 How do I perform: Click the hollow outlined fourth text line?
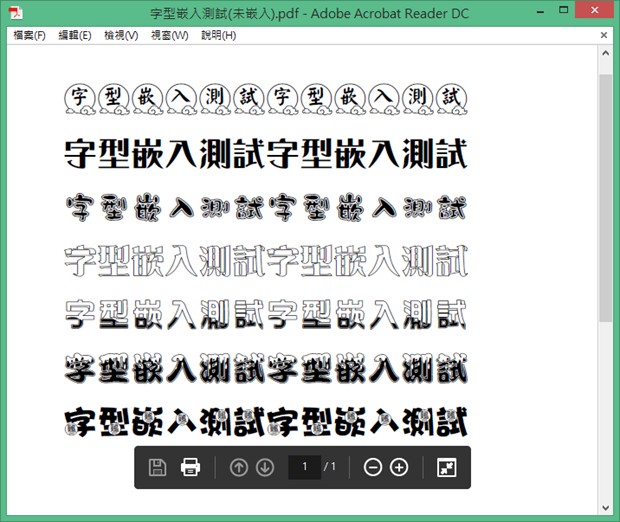(x=266, y=261)
